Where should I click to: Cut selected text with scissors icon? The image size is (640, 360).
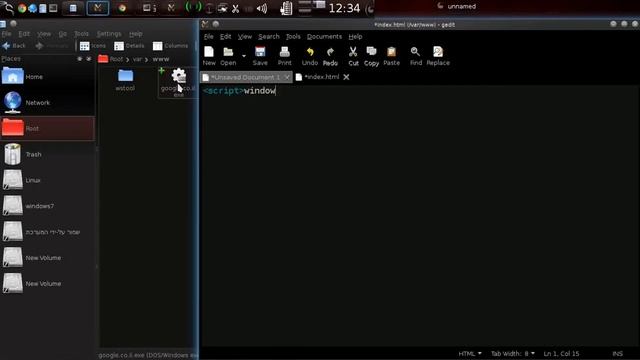[353, 56]
